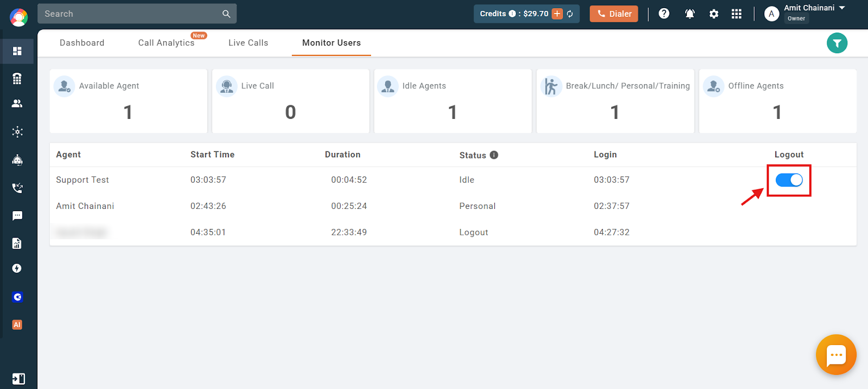868x389 pixels.
Task: Click the start time 02:43:26
Action: click(x=208, y=206)
